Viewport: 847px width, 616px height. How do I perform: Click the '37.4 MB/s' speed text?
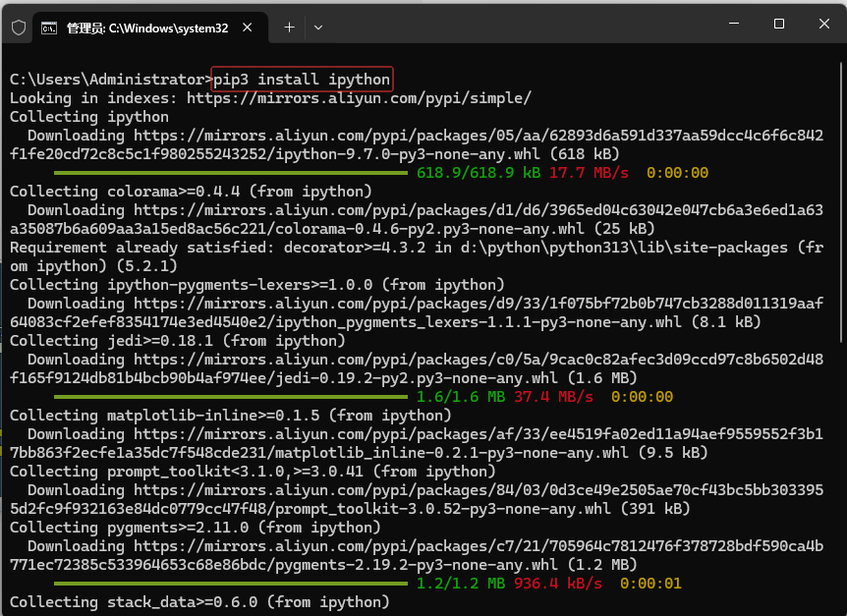553,397
